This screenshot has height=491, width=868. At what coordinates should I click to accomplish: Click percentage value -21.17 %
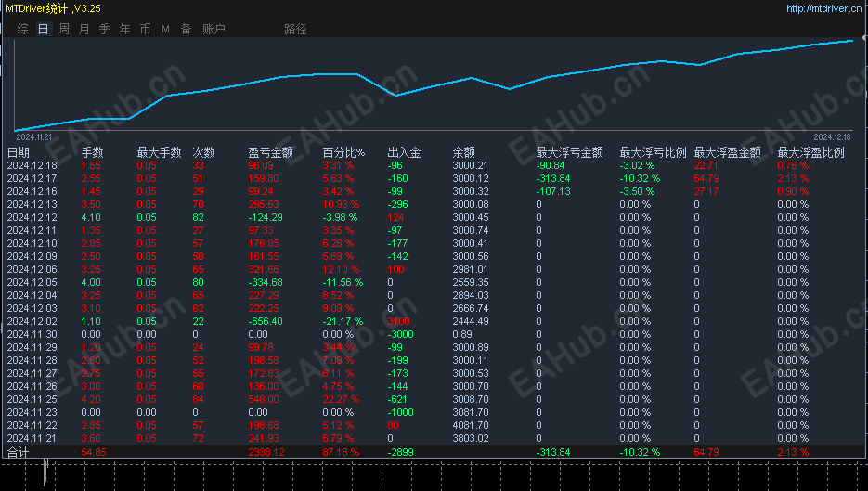click(x=343, y=321)
